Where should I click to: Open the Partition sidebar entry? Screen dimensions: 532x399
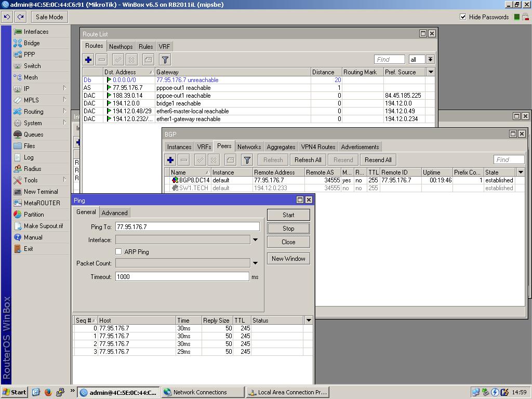34,215
